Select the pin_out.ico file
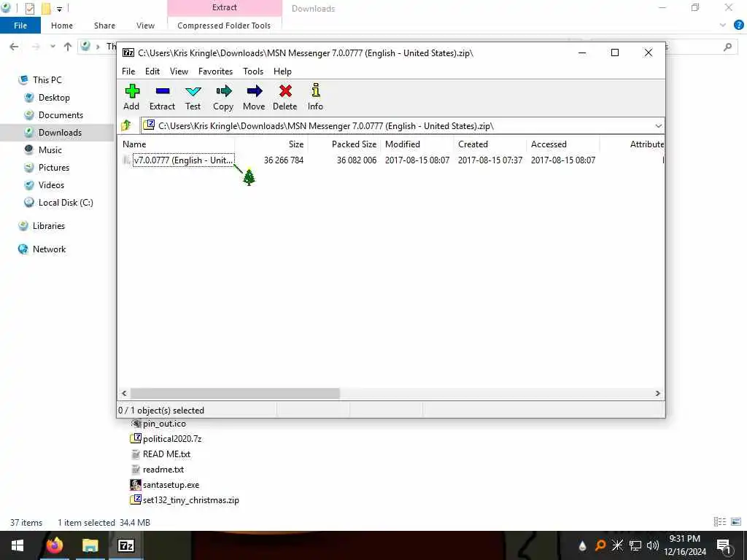747x560 pixels. 158,424
